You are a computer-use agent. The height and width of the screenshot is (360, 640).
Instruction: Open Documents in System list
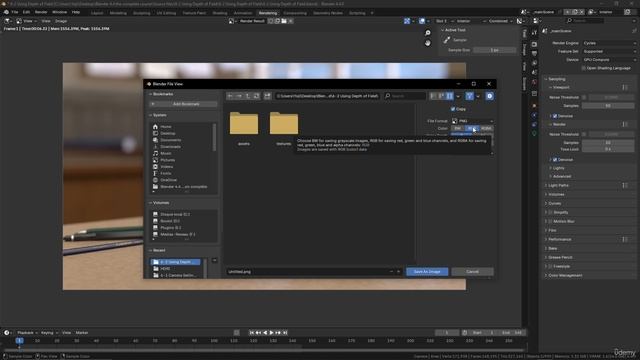pos(170,140)
